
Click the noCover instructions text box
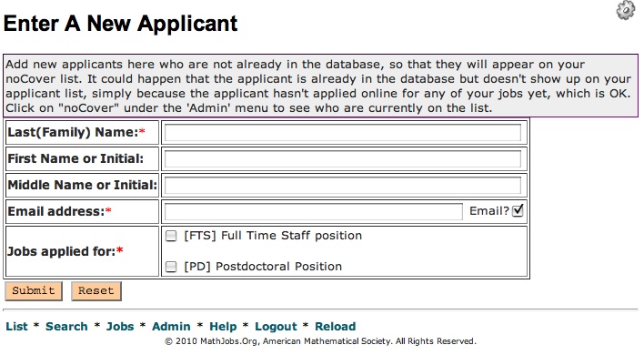click(320, 86)
